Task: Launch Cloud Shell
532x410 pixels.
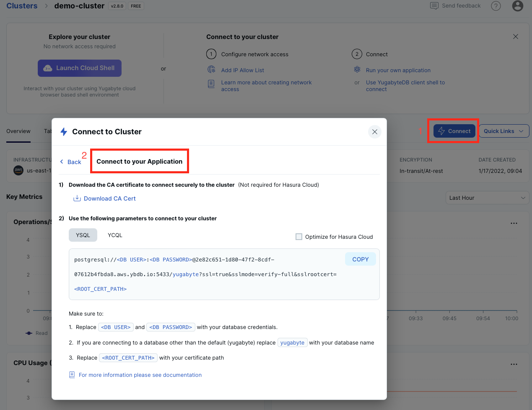Action: coord(80,68)
